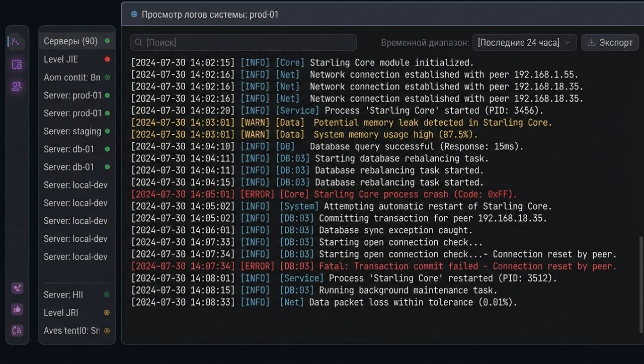Open the users icon in left sidebar
644x364 pixels.
tap(17, 86)
